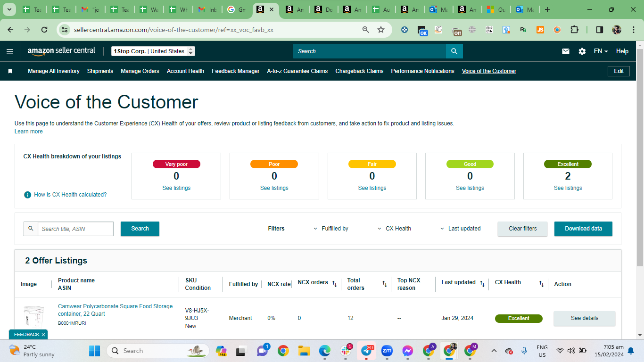This screenshot has height=362, width=644.
Task: Open Seller Central settings gear
Action: 582,51
